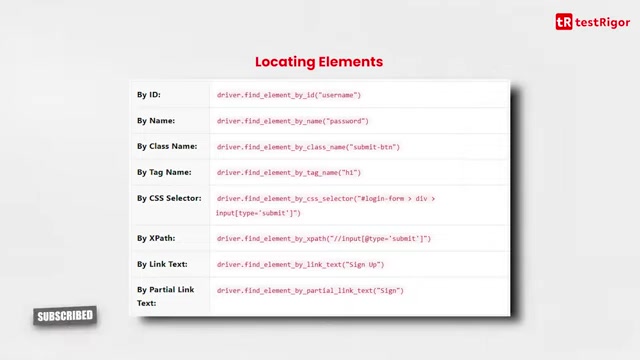Screen dimensions: 640x360
Task: Select the find_element_by_class_name("submit-btn") code
Action: pos(308,147)
